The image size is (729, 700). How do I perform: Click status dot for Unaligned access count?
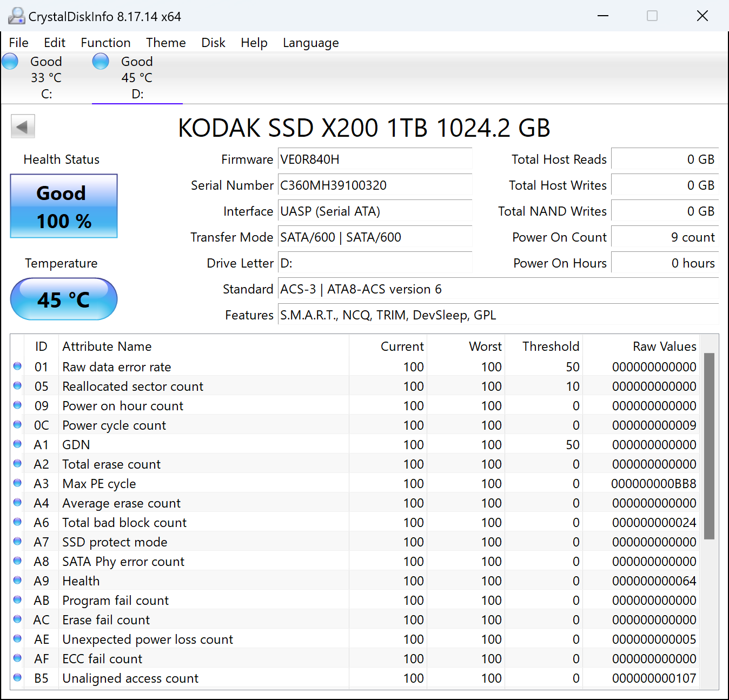[x=17, y=678]
